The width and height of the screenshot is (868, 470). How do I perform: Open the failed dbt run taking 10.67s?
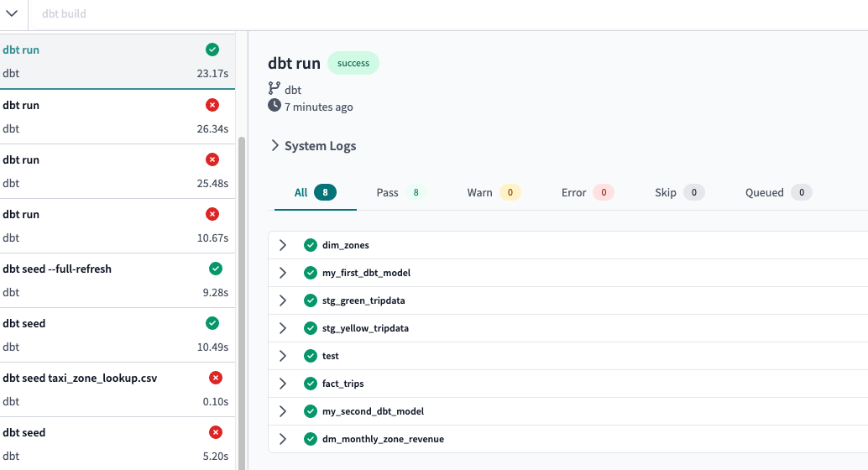tap(118, 226)
